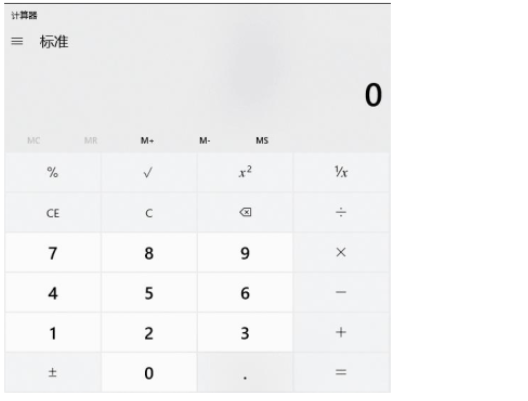
Task: Click the M- memory subtract button
Action: pos(204,140)
